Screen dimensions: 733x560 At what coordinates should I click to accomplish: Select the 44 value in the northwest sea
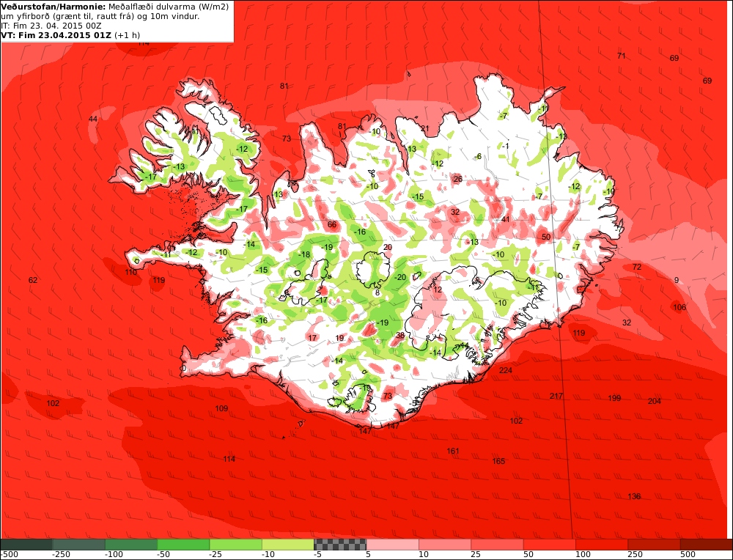click(93, 119)
